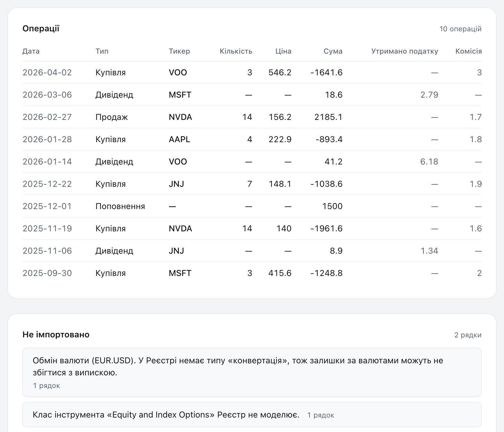
Task: Select the date 2026-01-14
Action: pos(47,162)
